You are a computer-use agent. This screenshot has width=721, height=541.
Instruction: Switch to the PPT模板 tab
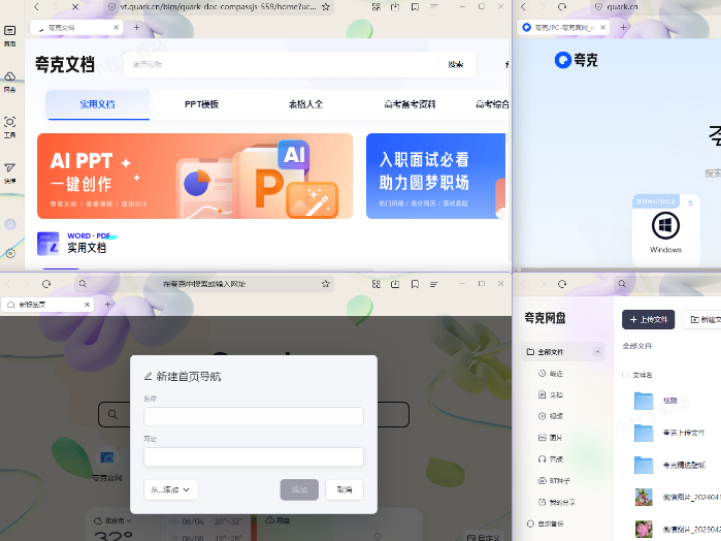pos(201,104)
